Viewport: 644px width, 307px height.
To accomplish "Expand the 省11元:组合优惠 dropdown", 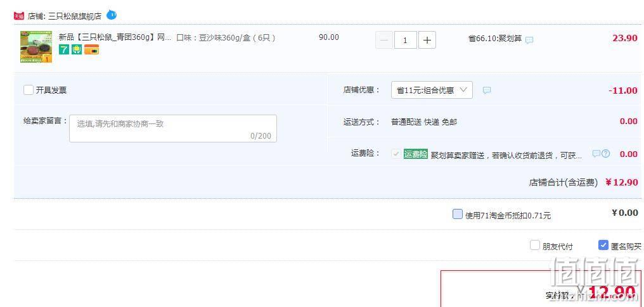I will coord(432,90).
